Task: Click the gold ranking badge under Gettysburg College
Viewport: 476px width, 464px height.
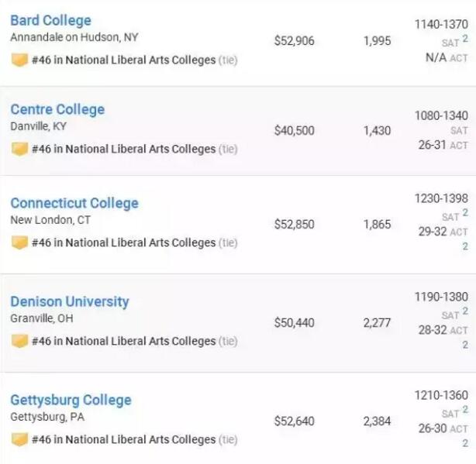Action: [19, 439]
